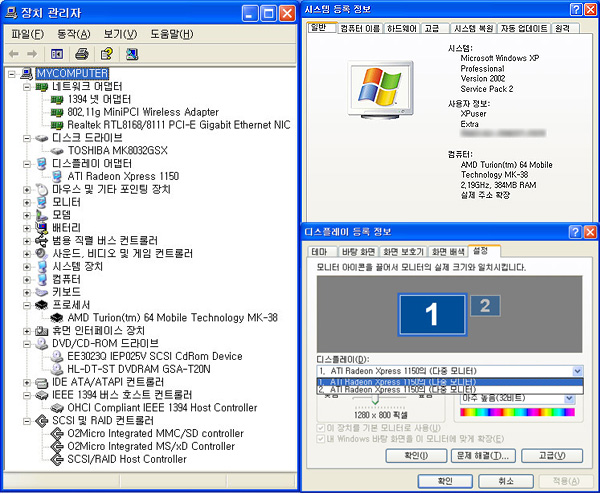
Task: Switch to the 화면 보호기 tab
Action: click(x=403, y=252)
